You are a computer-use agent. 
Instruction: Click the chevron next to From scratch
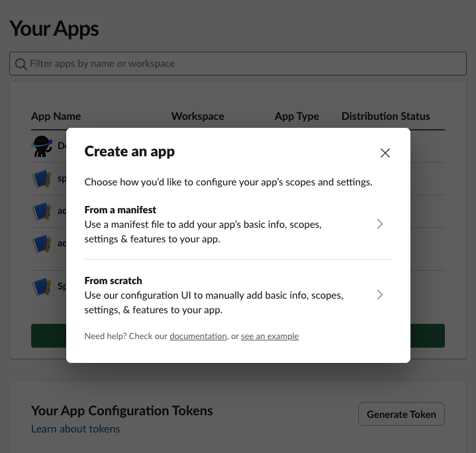379,295
